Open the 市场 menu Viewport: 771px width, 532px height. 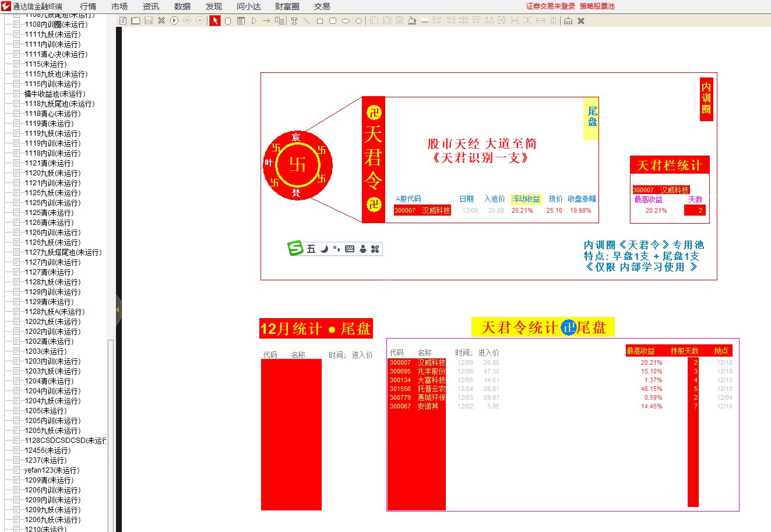(x=119, y=6)
